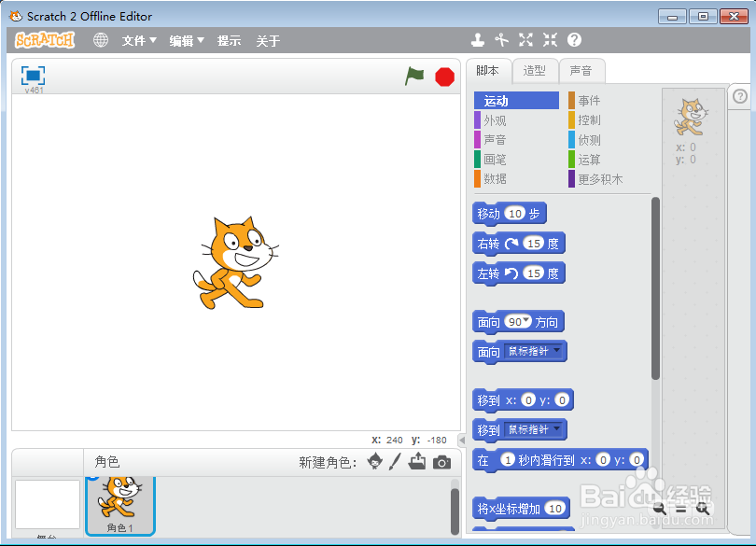Switch to the 声音 tab
This screenshot has width=756, height=546.
[581, 71]
